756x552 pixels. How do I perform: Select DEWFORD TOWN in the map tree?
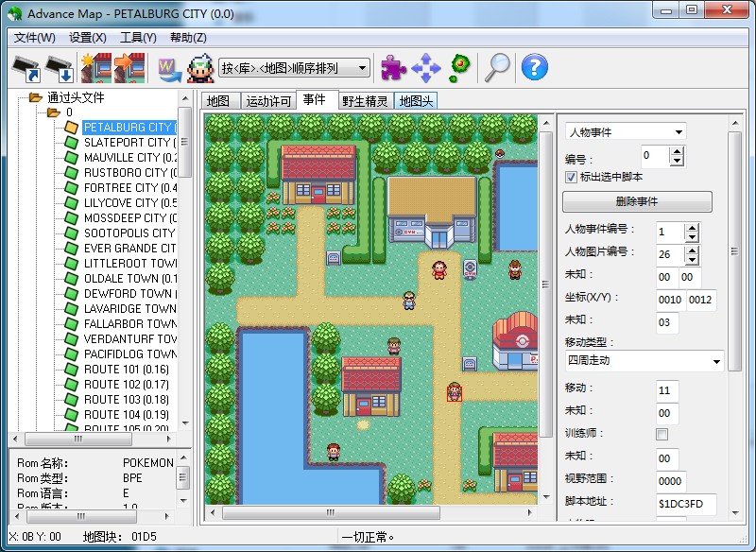pos(130,294)
